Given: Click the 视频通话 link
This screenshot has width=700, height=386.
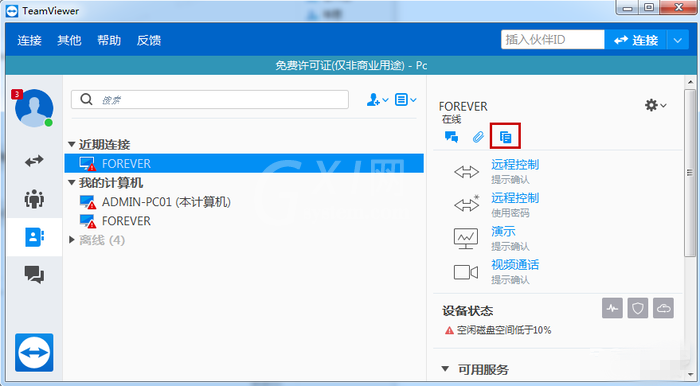Looking at the screenshot, I should coord(515,265).
